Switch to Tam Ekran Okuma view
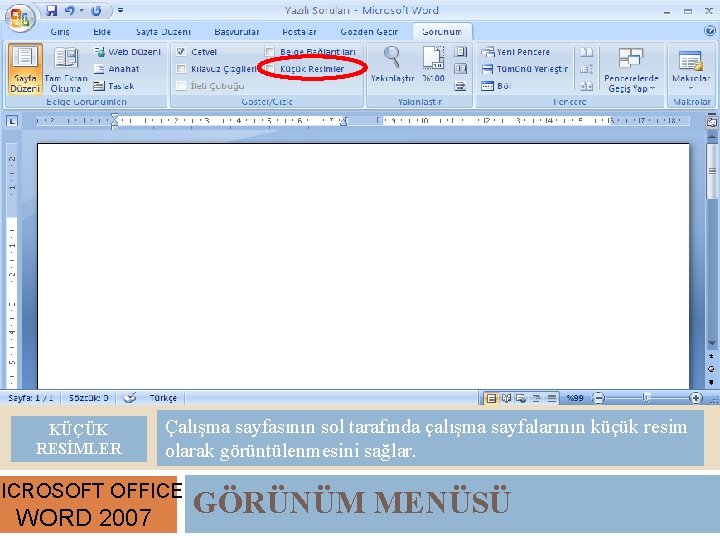 tap(66, 69)
